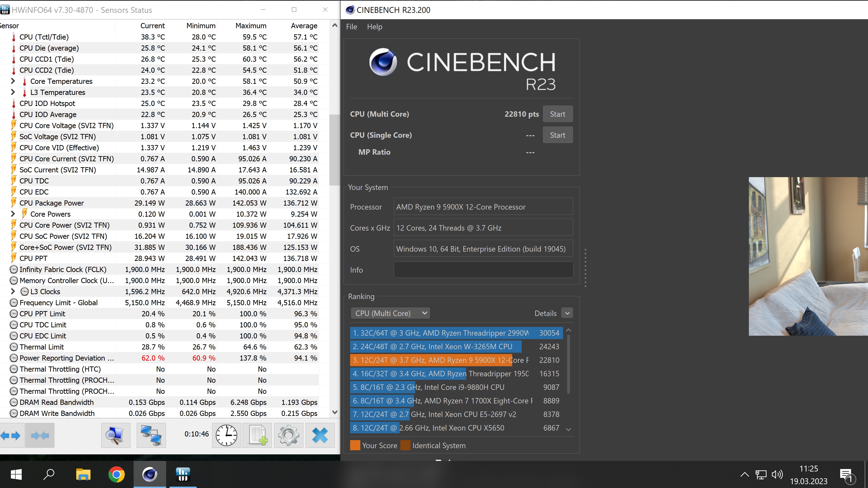Click HWiNFO expand-columns arrows icon

click(x=10, y=435)
